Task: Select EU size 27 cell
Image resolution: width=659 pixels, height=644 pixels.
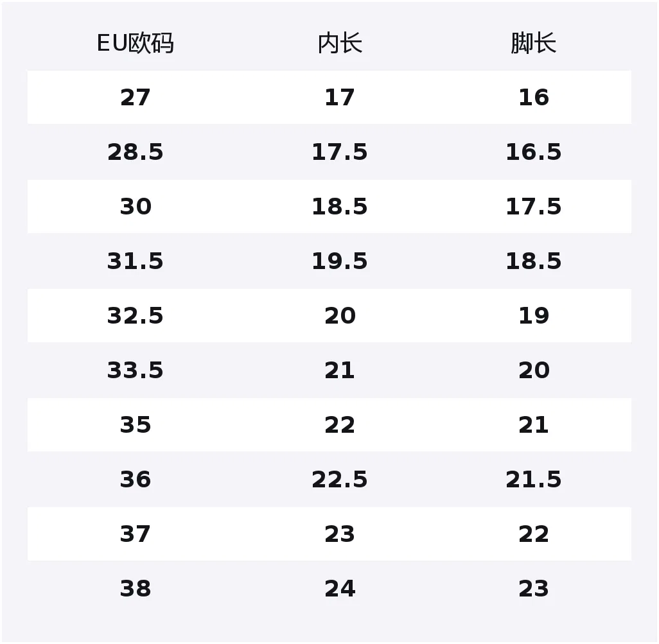Action: pyautogui.click(x=136, y=98)
